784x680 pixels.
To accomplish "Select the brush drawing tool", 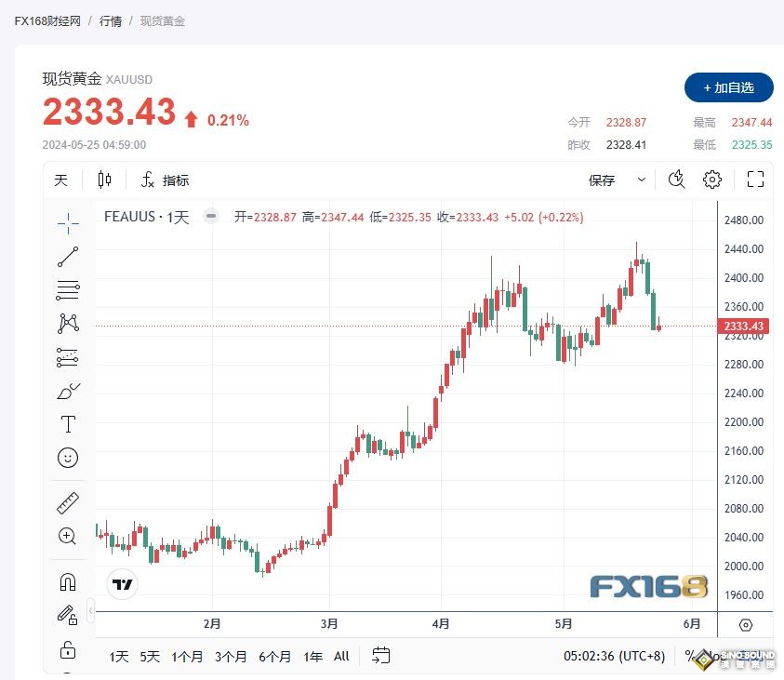I will coord(67,391).
